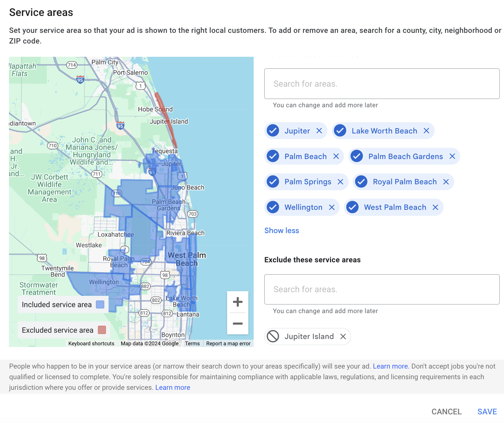
Task: Remove Jupiter from service areas
Action: 319,130
